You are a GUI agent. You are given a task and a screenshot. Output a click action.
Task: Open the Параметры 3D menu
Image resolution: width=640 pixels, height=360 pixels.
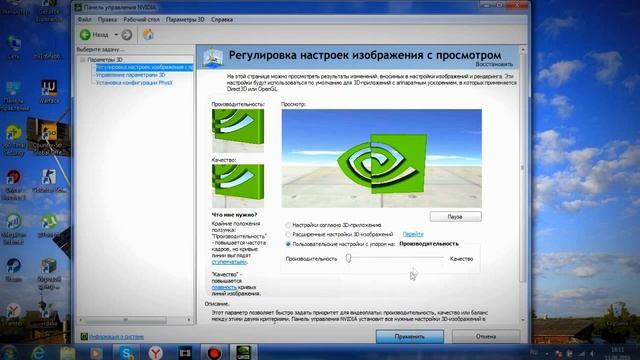click(185, 19)
